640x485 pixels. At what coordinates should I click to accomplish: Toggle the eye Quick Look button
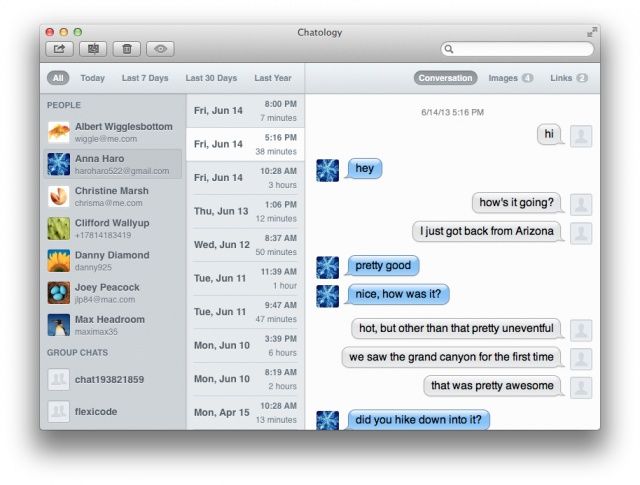tap(160, 48)
